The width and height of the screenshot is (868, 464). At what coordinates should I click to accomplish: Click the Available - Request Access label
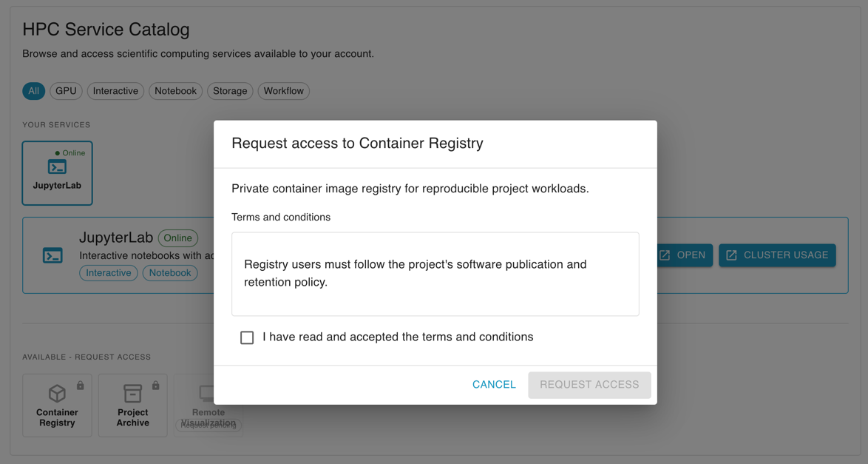(87, 357)
